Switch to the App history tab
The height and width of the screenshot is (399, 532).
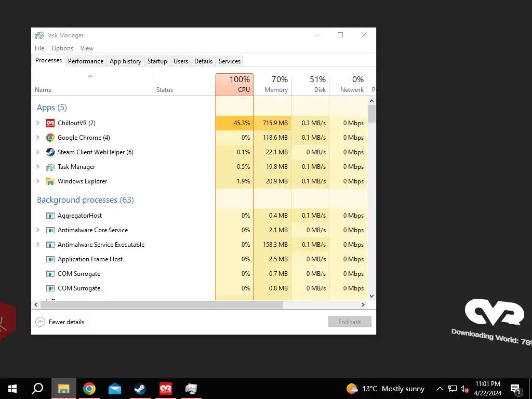click(x=125, y=61)
